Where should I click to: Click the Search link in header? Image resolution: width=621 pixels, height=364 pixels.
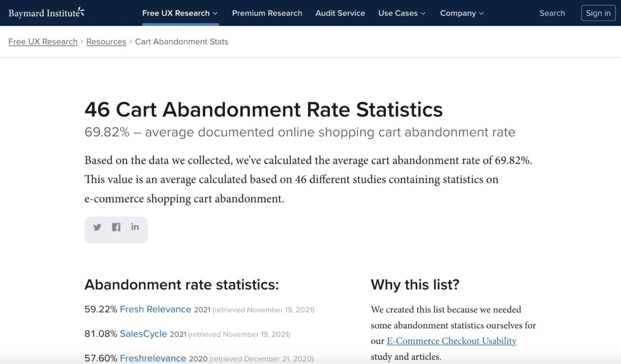pyautogui.click(x=552, y=13)
